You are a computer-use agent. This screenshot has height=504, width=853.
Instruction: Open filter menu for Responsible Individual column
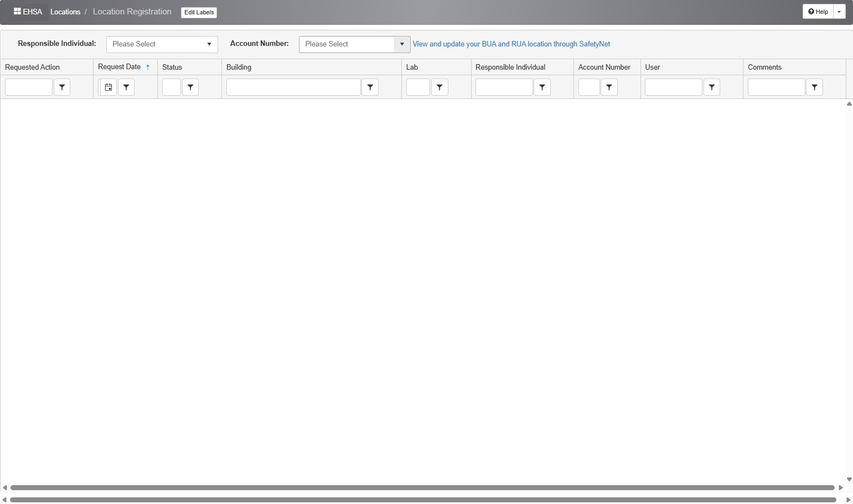pyautogui.click(x=542, y=87)
